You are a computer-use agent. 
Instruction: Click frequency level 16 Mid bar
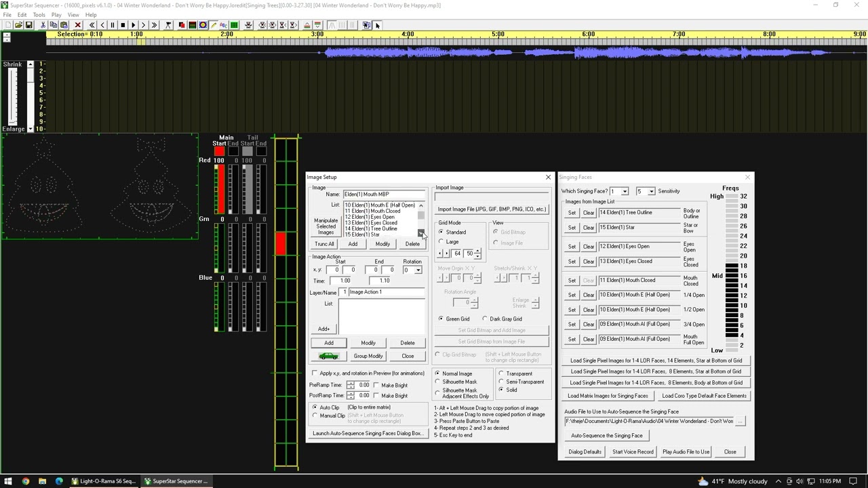pos(732,276)
